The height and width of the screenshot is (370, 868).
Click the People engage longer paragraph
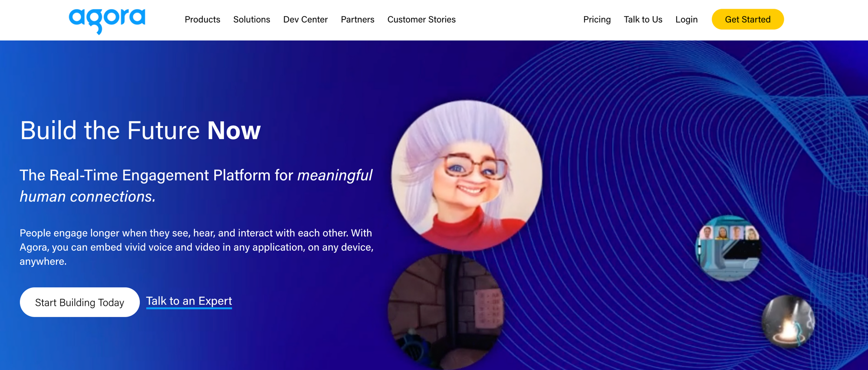(197, 247)
